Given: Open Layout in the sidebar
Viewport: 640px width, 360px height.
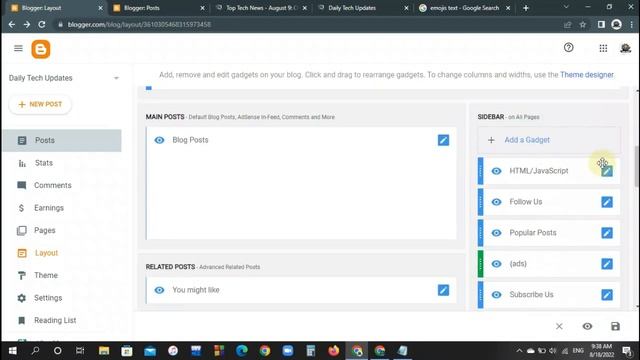Looking at the screenshot, I should click(62, 253).
